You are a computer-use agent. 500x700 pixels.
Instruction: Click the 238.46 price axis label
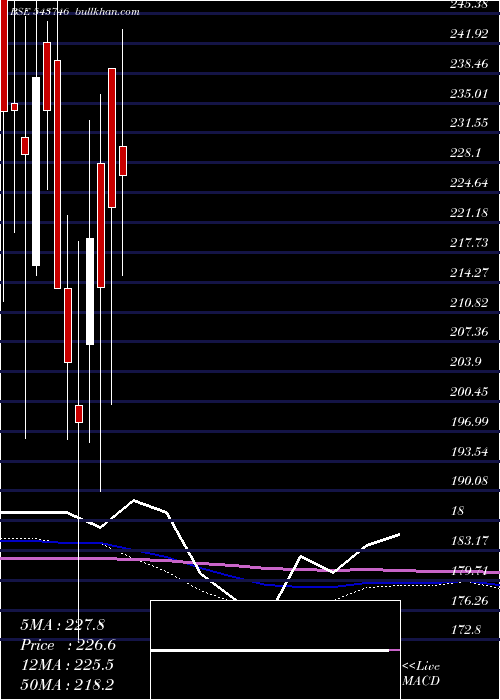[469, 64]
